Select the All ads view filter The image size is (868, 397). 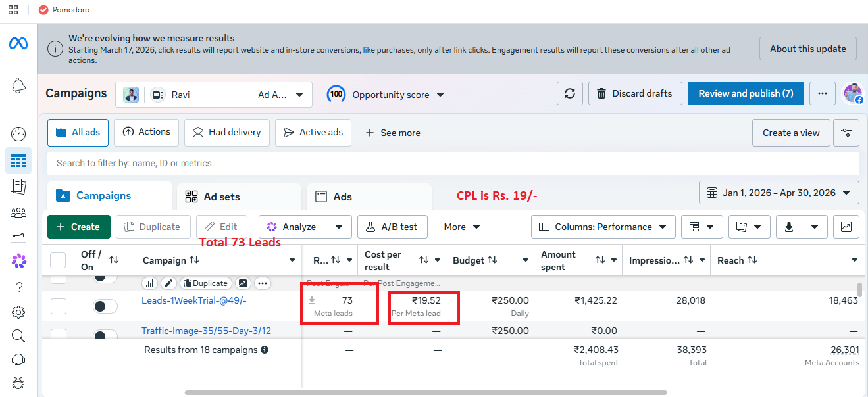coord(78,133)
